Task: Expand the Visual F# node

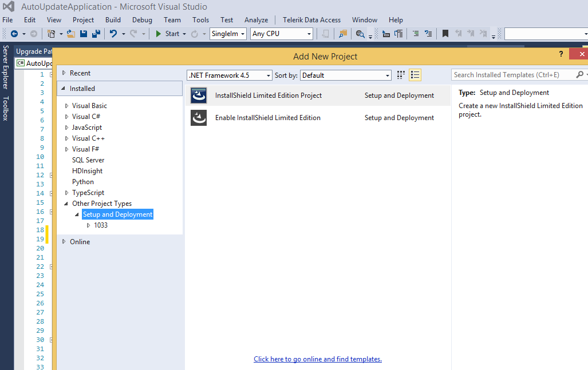Action: click(x=67, y=149)
